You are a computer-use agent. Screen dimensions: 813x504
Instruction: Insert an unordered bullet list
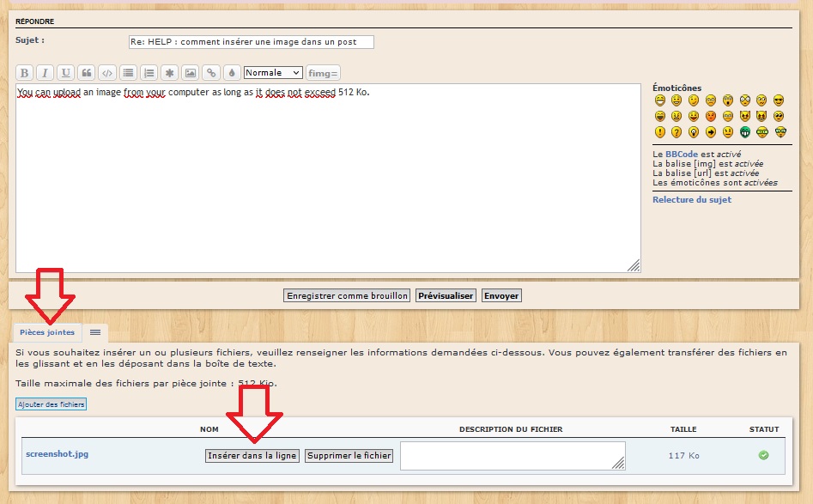coord(128,73)
